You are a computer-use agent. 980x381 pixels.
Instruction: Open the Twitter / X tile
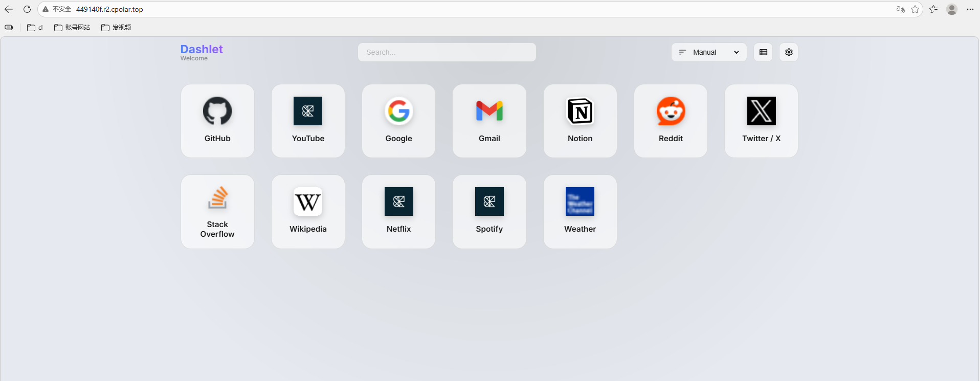pyautogui.click(x=761, y=121)
